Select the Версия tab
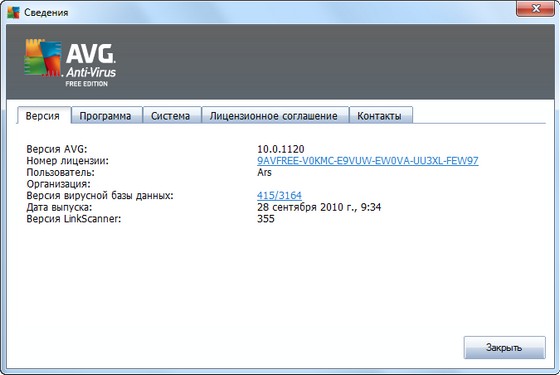This screenshot has width=560, height=375. pyautogui.click(x=43, y=116)
